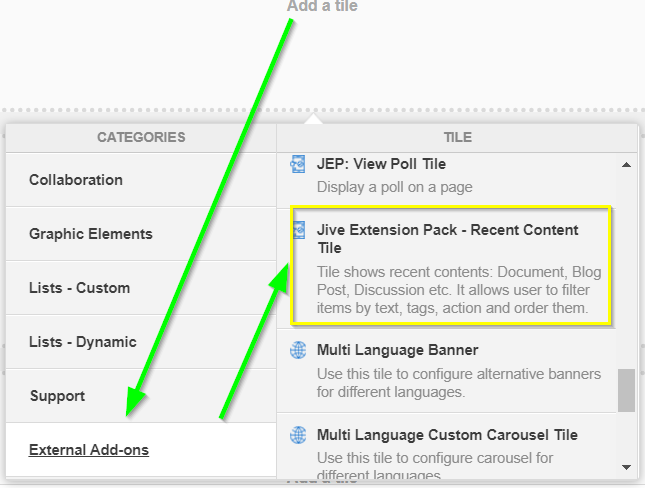Click the Recent Content Tile icon
The width and height of the screenshot is (645, 488).
(x=299, y=230)
